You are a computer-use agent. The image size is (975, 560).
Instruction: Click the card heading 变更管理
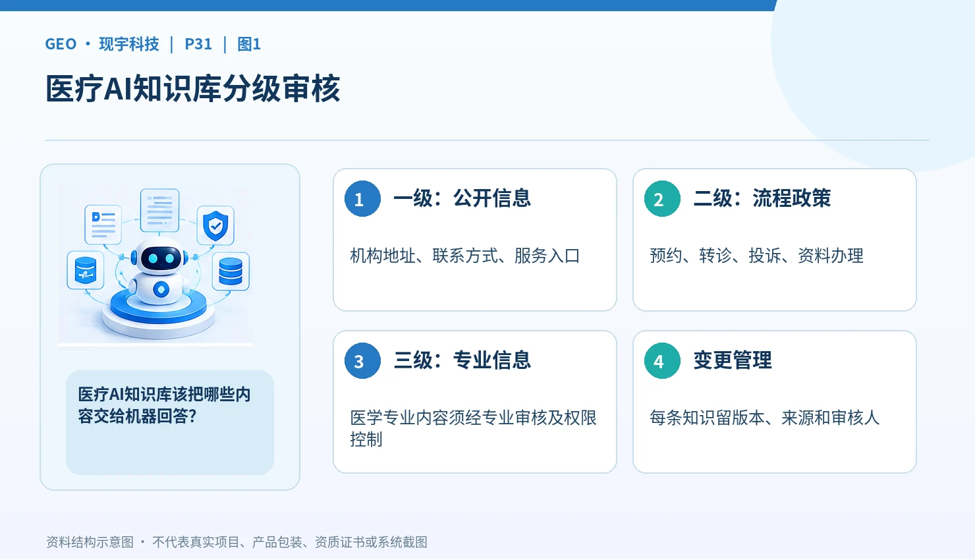(733, 360)
